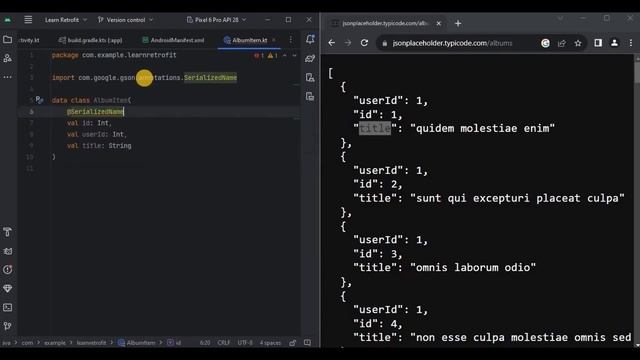This screenshot has height=360, width=640.
Task: Click the status bar notifications icon
Action: click(307, 343)
